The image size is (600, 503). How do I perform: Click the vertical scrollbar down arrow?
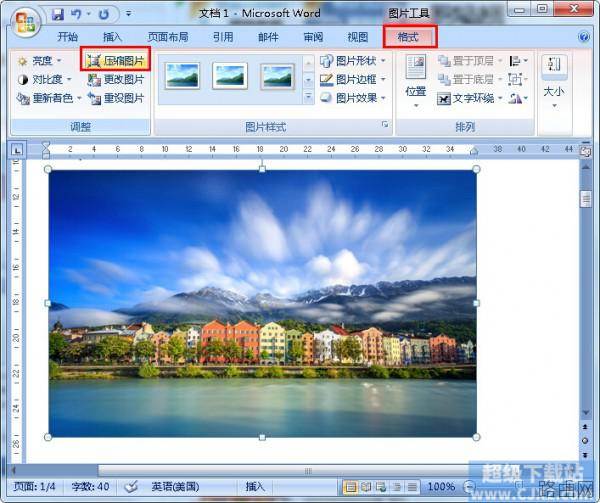pos(585,412)
